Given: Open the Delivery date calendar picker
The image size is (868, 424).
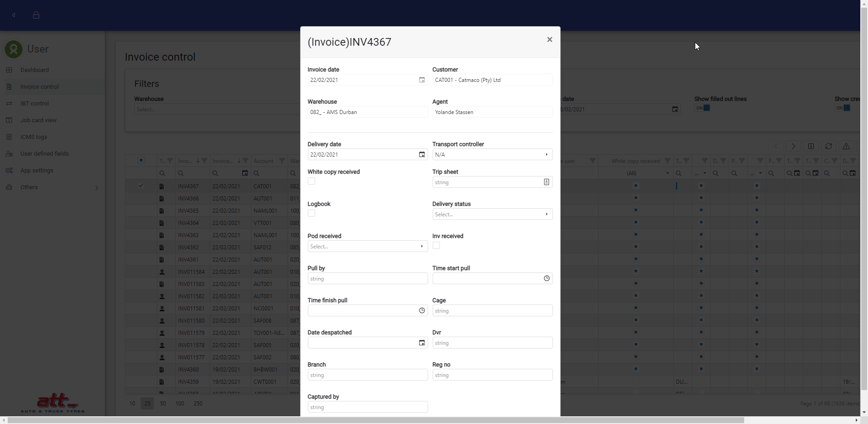Looking at the screenshot, I should (x=421, y=155).
